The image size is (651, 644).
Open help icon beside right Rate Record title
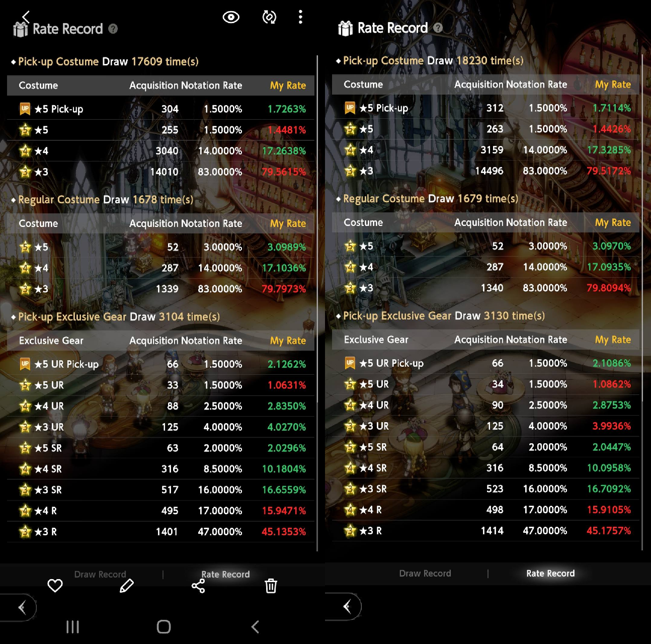click(438, 28)
